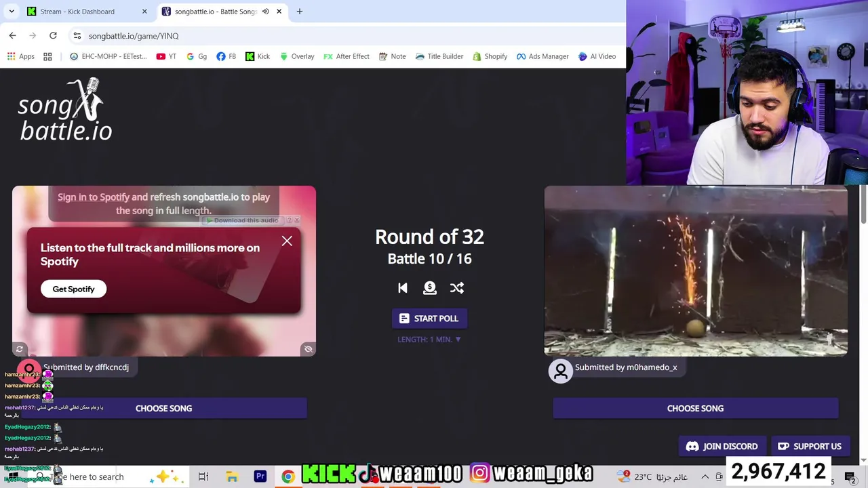Close the Spotify listen popup
This screenshot has height=488, width=868.
(287, 241)
